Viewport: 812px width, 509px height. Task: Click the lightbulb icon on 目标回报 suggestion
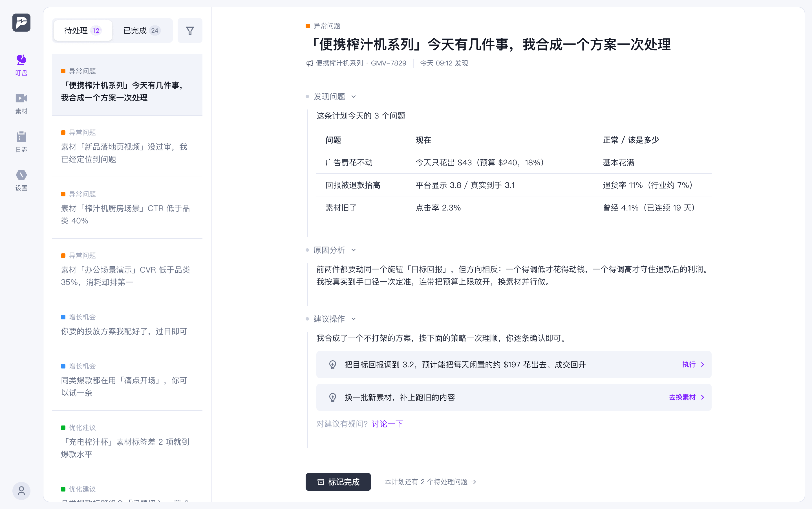(x=332, y=365)
